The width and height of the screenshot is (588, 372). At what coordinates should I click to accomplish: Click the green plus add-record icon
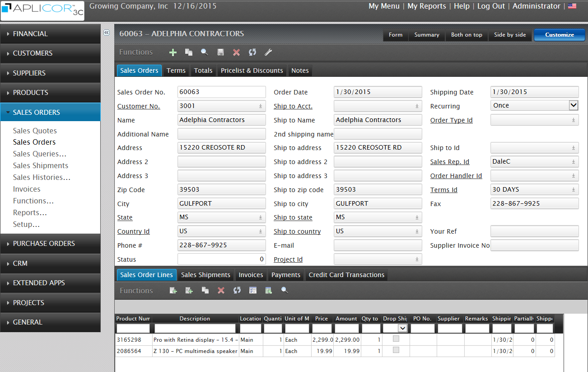click(x=173, y=52)
